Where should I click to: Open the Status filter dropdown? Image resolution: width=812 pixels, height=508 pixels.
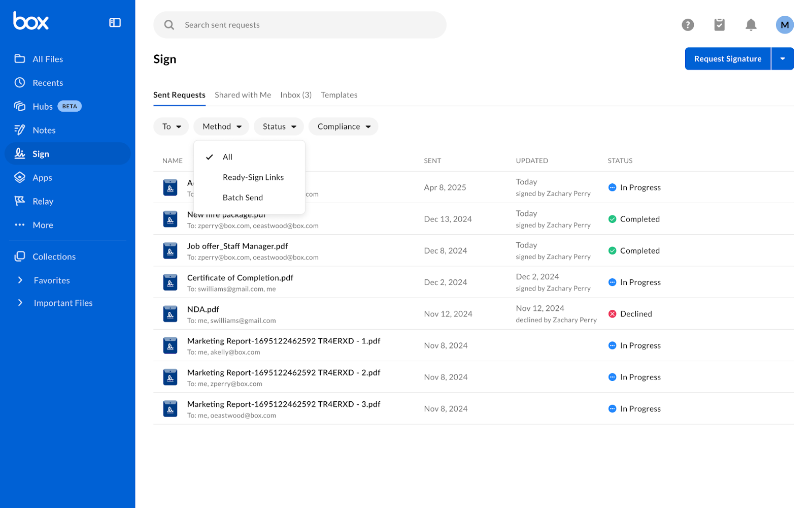click(x=279, y=127)
